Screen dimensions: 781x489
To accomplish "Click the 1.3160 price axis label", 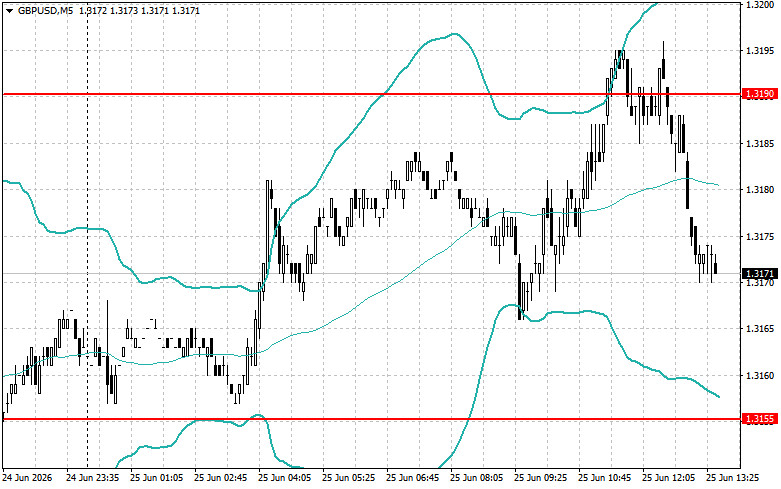I will [x=760, y=376].
